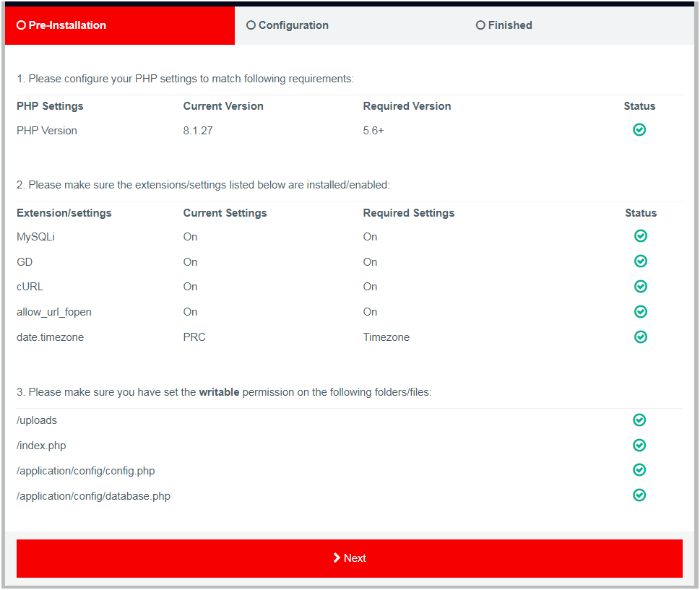Select the Configuration step circle

click(x=251, y=25)
